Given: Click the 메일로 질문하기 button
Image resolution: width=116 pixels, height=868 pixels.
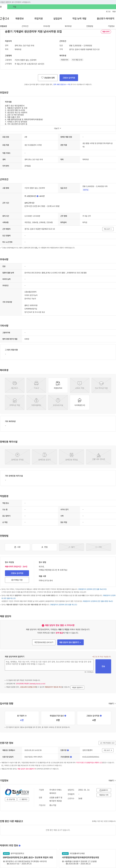Looking at the screenshot, I should [x=77, y=687].
